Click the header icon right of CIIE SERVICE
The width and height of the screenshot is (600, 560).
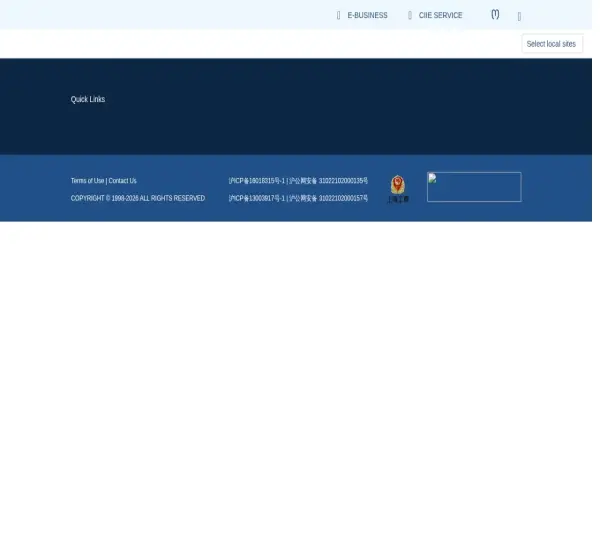495,15
